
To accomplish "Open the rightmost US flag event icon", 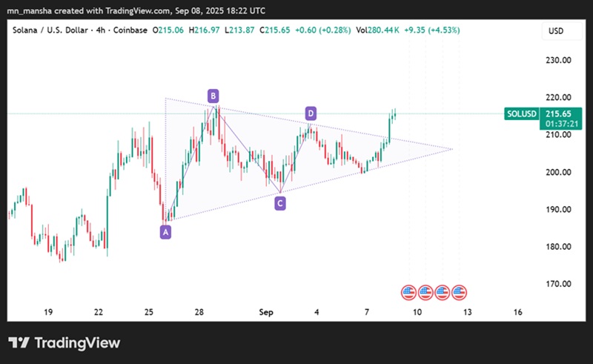I will (x=459, y=292).
